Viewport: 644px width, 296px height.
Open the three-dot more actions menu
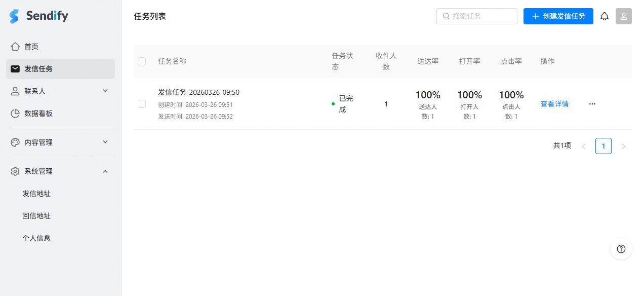coord(592,104)
